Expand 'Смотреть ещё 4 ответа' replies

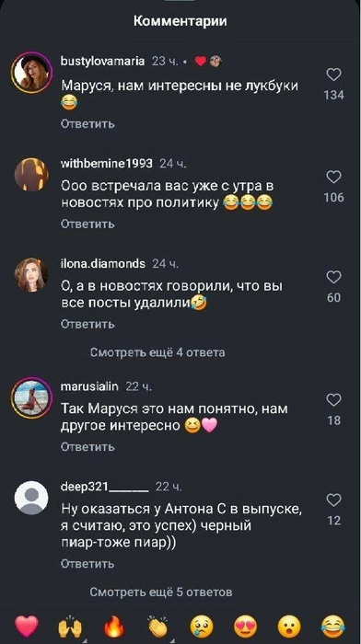(157, 352)
